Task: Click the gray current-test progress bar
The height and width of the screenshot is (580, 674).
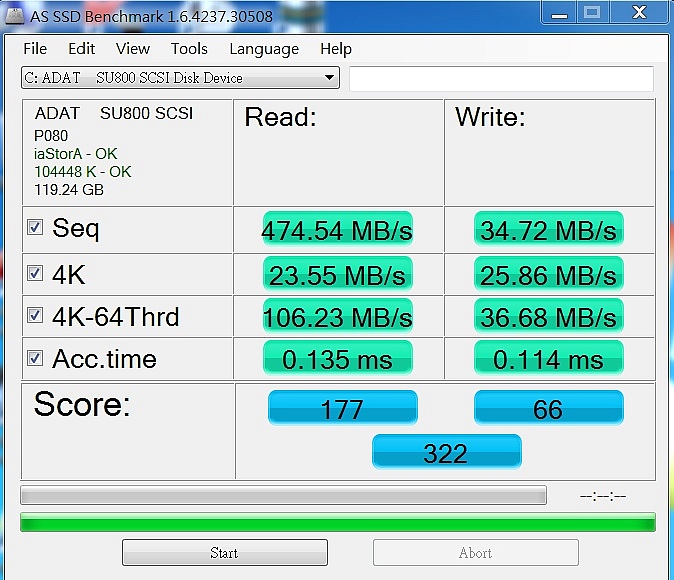Action: click(283, 495)
